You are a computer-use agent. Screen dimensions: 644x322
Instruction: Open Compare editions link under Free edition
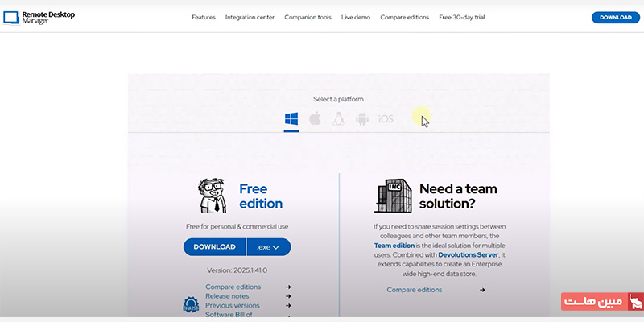coord(233,287)
